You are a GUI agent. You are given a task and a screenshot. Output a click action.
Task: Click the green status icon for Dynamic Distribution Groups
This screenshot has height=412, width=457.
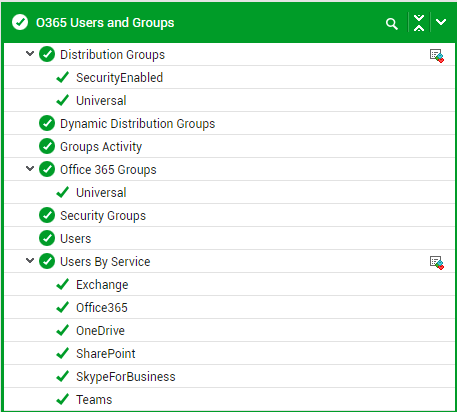47,123
